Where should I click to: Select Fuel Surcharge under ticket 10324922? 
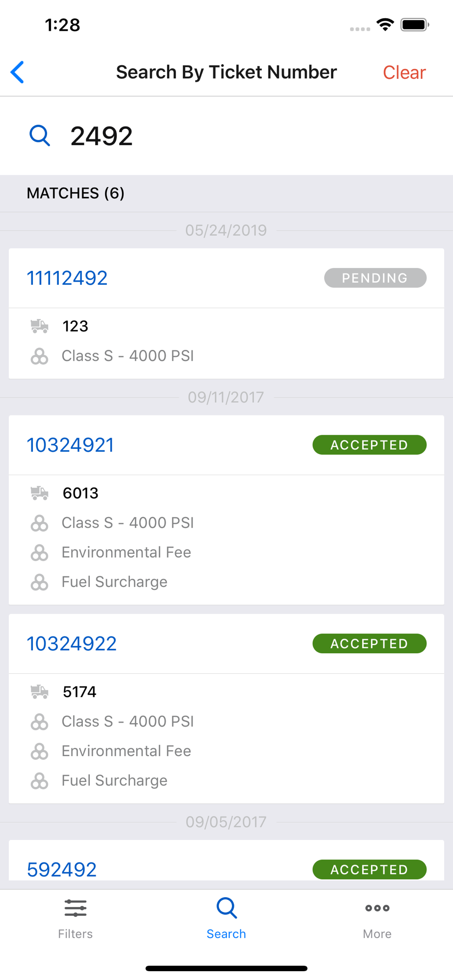[114, 781]
